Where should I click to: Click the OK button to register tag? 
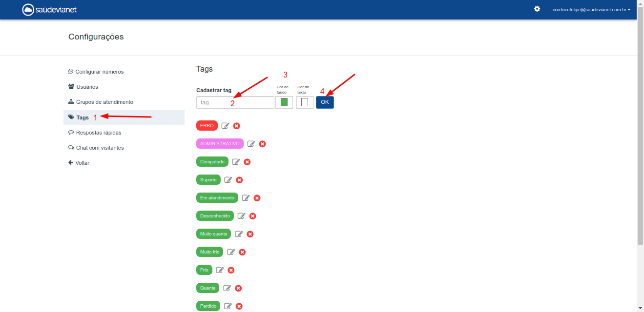[x=325, y=102]
